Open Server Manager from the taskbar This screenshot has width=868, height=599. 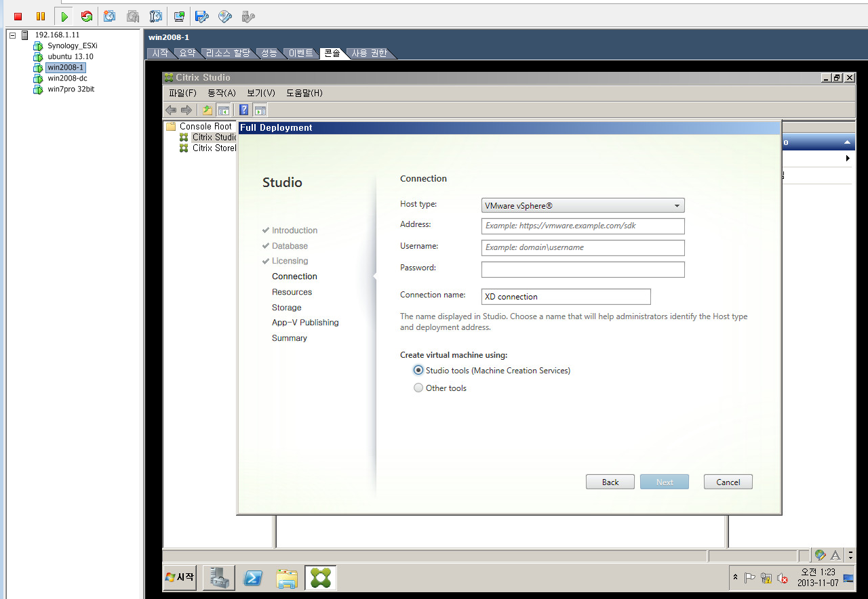219,577
